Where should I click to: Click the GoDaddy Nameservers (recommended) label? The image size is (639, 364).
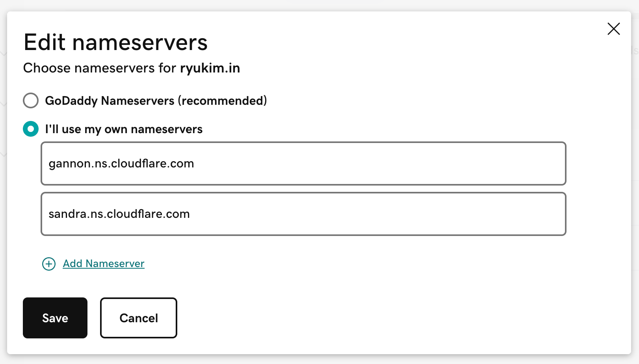point(156,101)
